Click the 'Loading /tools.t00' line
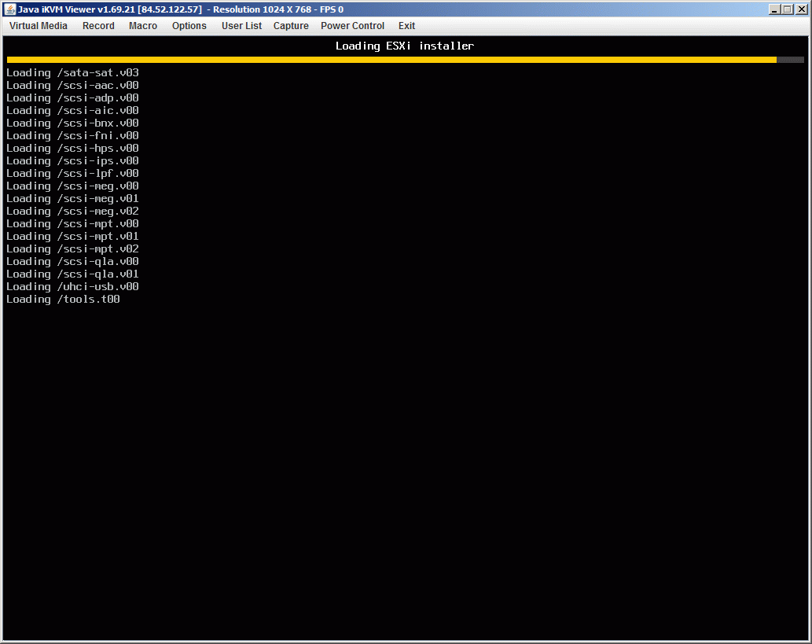Image resolution: width=812 pixels, height=644 pixels. coord(63,300)
